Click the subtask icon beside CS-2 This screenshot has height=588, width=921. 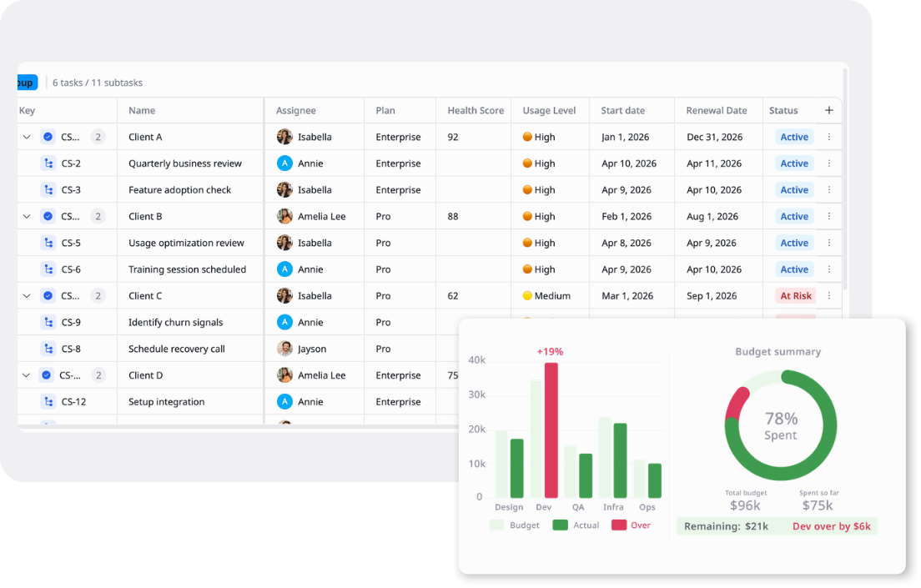[48, 163]
